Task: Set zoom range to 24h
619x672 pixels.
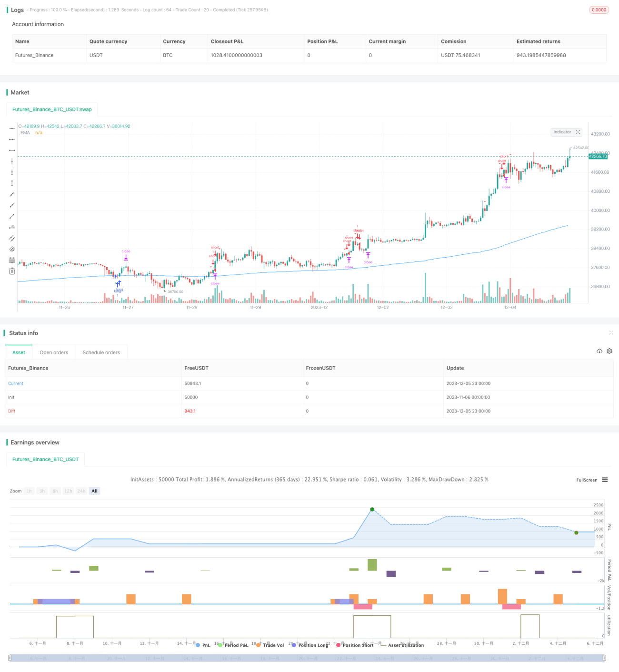Action: (x=81, y=491)
